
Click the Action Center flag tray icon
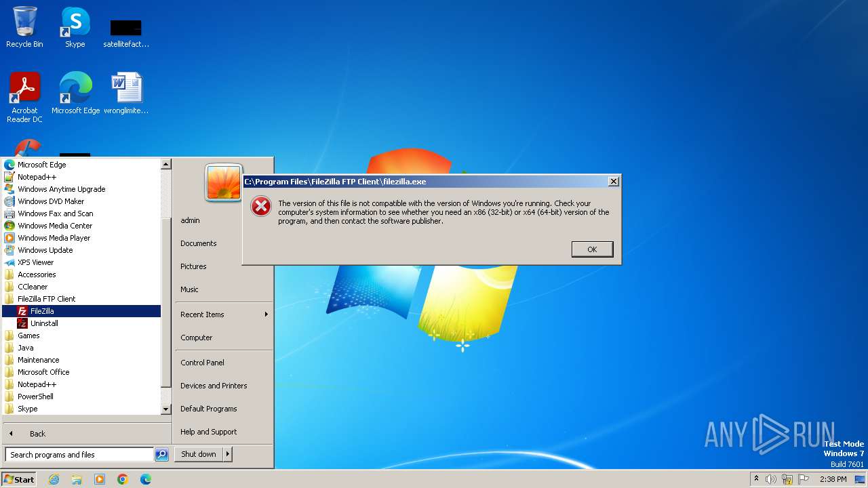pyautogui.click(x=804, y=479)
